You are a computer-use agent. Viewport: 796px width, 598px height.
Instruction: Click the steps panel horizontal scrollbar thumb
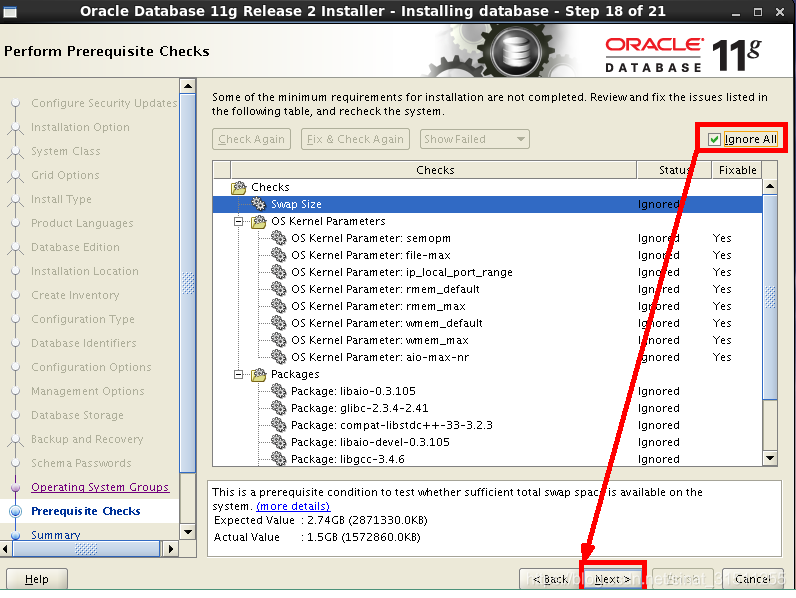(86, 549)
